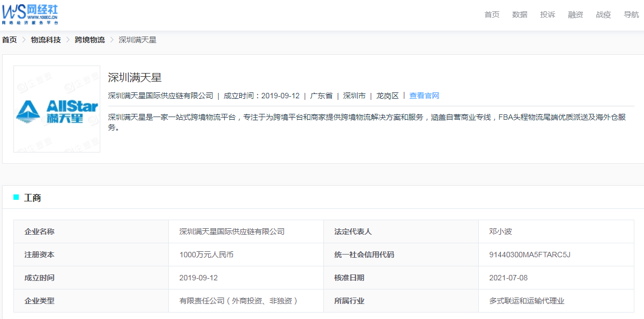Select the 企业名称 table label

point(39,231)
